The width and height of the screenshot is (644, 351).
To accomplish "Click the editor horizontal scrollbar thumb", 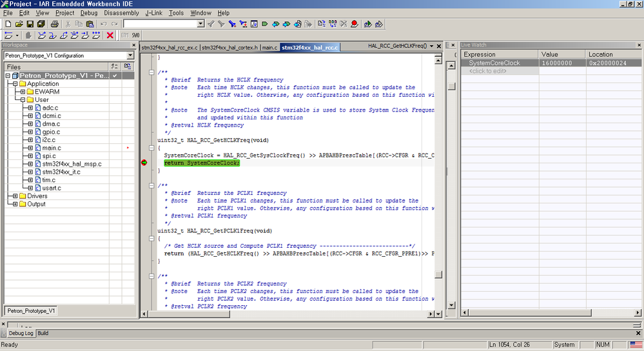I will tap(189, 314).
